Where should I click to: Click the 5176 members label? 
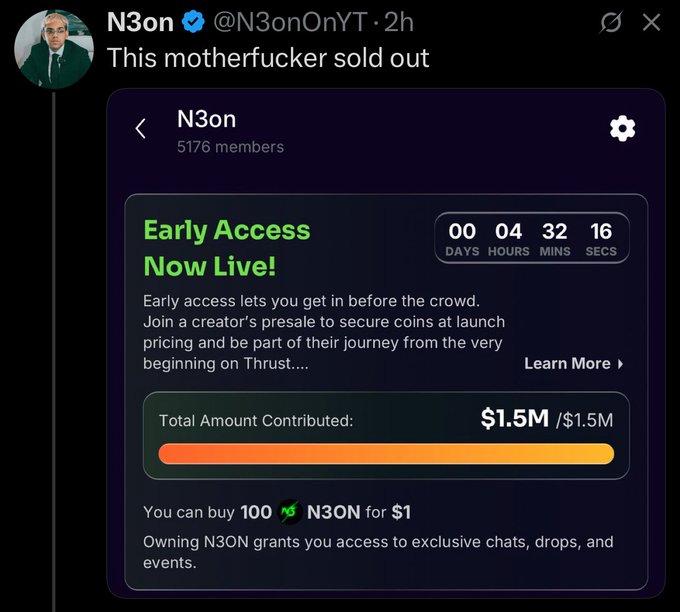(x=230, y=147)
